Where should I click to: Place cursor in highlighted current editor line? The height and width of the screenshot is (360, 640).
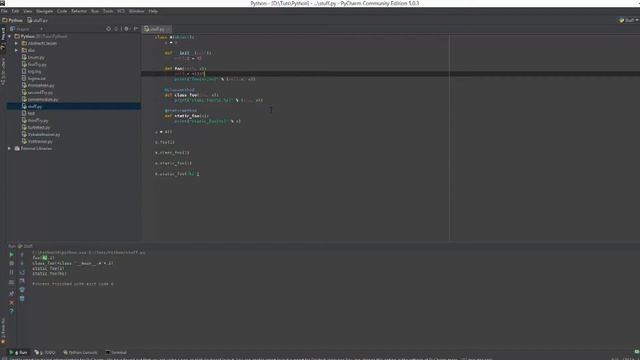390,73
